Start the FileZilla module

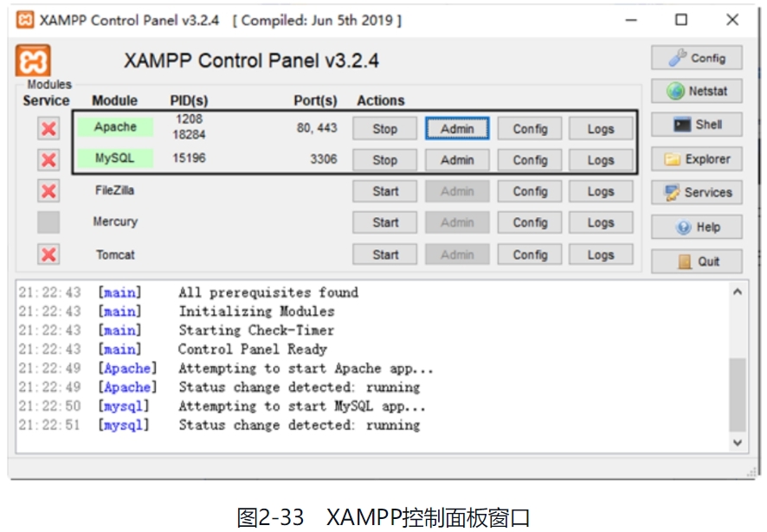384,191
